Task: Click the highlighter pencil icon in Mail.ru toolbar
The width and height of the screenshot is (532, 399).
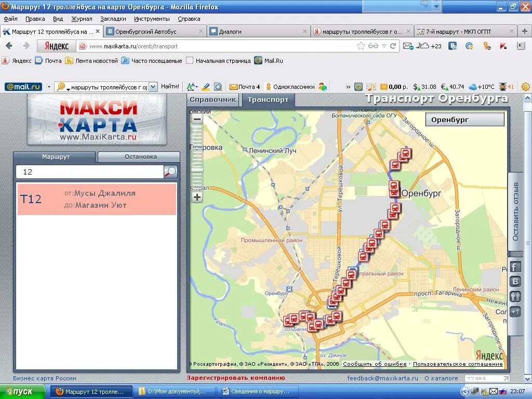Action: (206, 87)
